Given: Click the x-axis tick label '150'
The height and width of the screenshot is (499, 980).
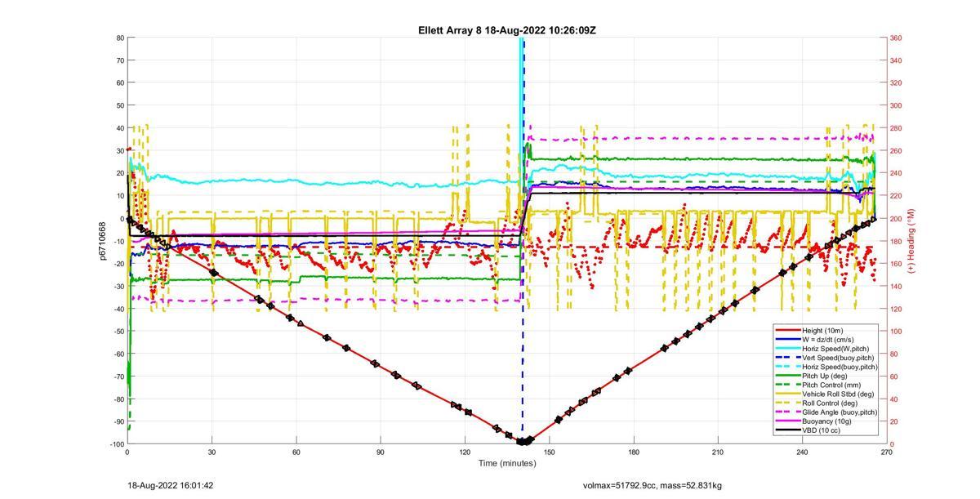Looking at the screenshot, I should coord(549,452).
